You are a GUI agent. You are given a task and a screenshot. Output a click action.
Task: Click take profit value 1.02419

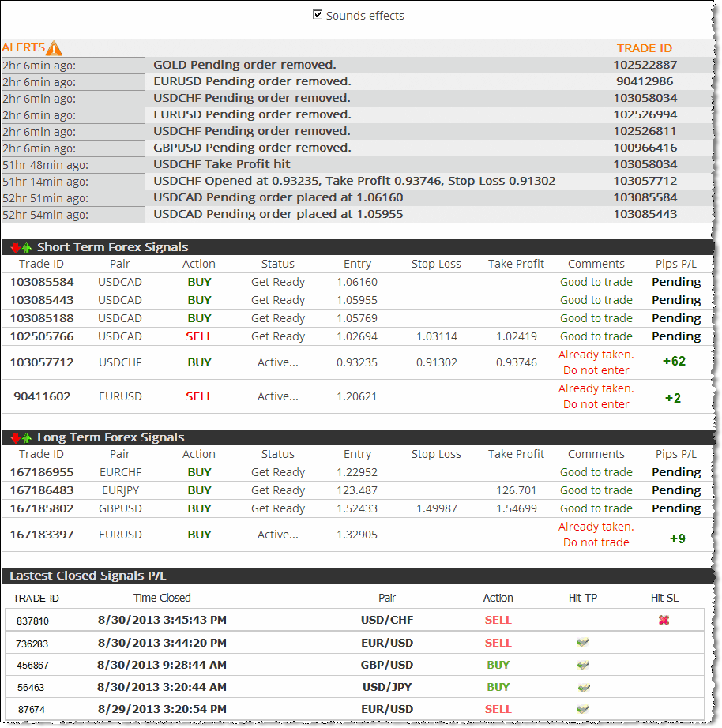(x=516, y=336)
